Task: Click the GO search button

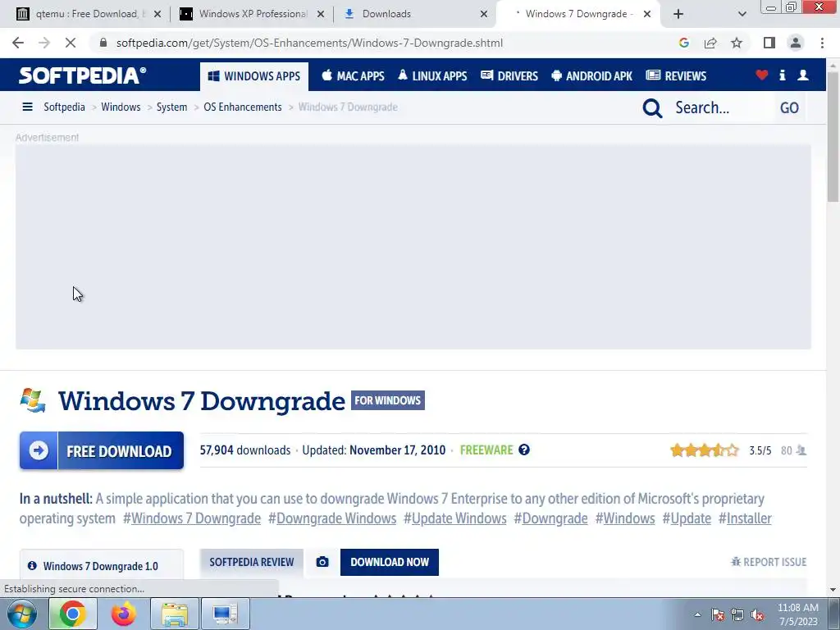Action: point(789,107)
